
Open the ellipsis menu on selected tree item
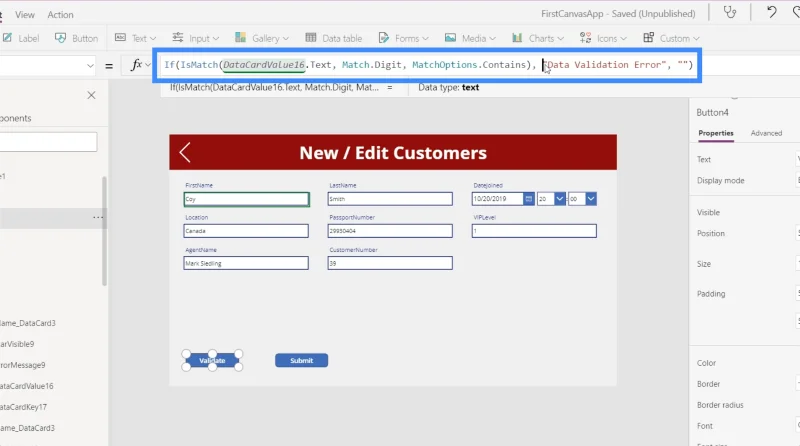click(97, 217)
